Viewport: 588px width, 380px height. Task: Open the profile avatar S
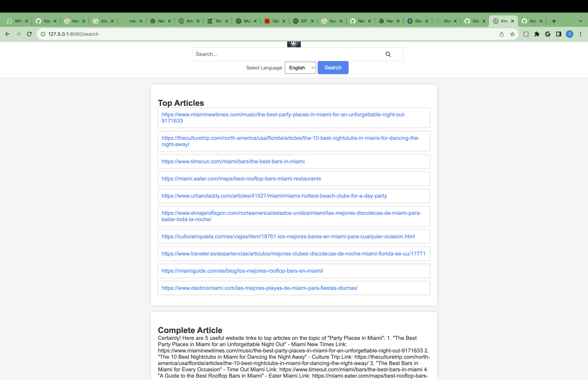click(x=569, y=34)
